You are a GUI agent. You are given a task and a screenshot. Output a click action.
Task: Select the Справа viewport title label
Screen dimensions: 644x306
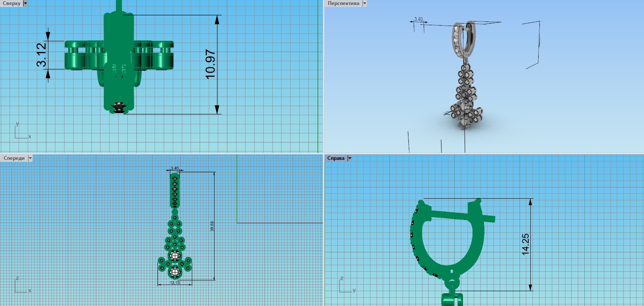pos(336,158)
